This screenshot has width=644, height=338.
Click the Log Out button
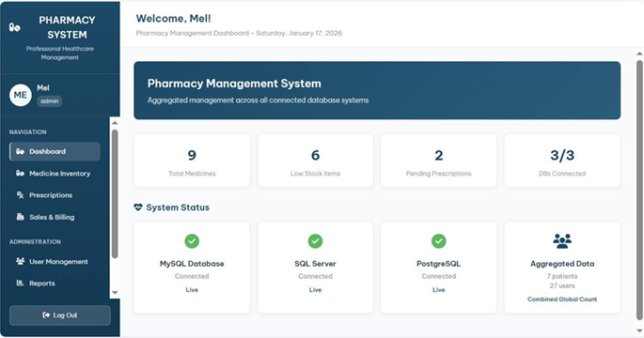(x=60, y=315)
